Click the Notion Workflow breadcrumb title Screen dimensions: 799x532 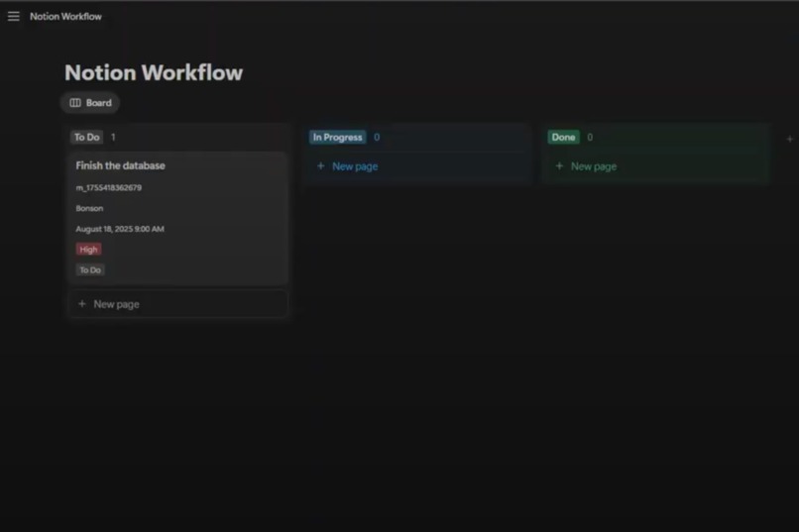click(x=65, y=16)
